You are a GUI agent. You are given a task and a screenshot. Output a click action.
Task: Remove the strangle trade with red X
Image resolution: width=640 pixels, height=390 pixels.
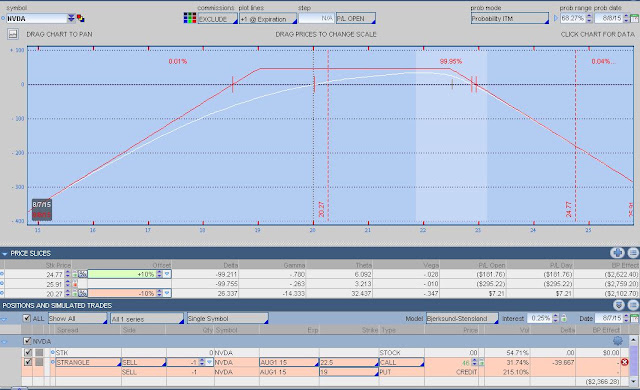624,362
